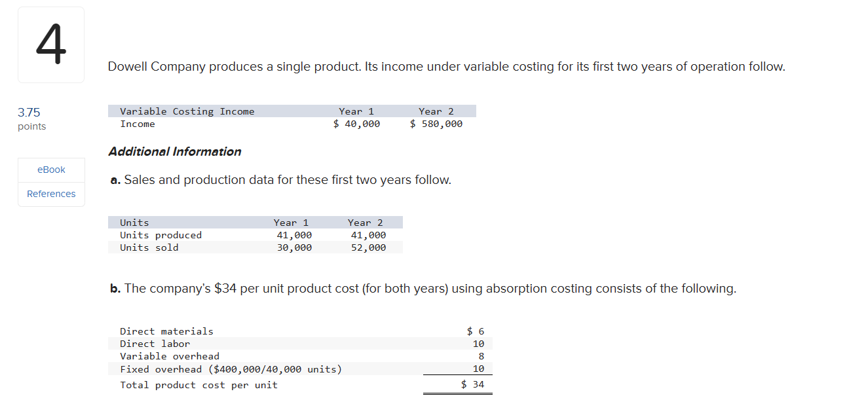Click the Year 2 income value $580,000
The height and width of the screenshot is (400, 868).
click(436, 124)
